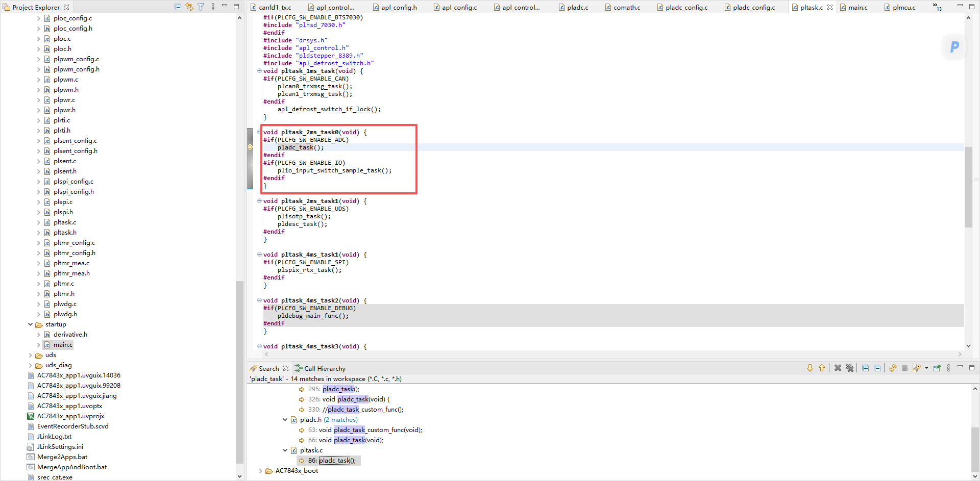980x481 pixels.
Task: Expand the uds_diag folder
Action: 31,365
